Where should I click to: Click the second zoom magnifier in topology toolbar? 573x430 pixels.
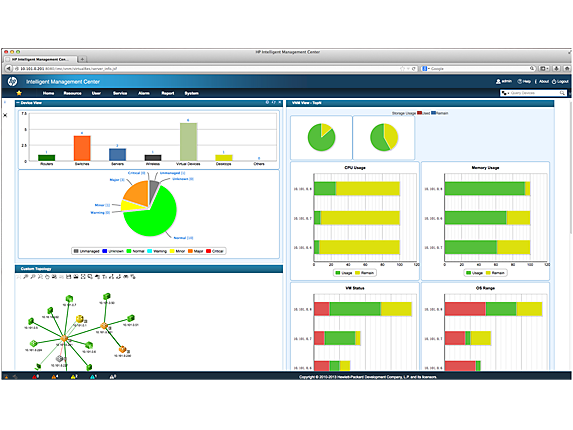click(33, 277)
